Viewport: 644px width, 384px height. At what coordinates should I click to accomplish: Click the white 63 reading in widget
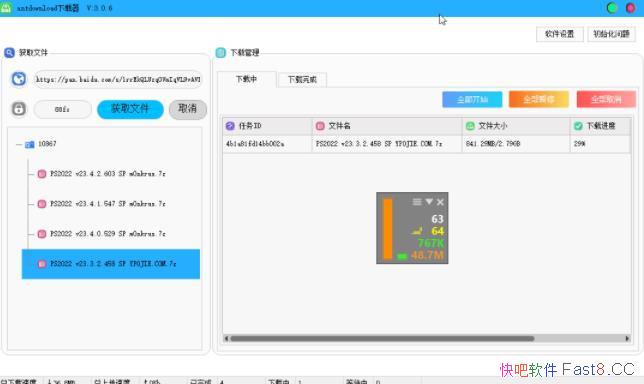pos(437,219)
